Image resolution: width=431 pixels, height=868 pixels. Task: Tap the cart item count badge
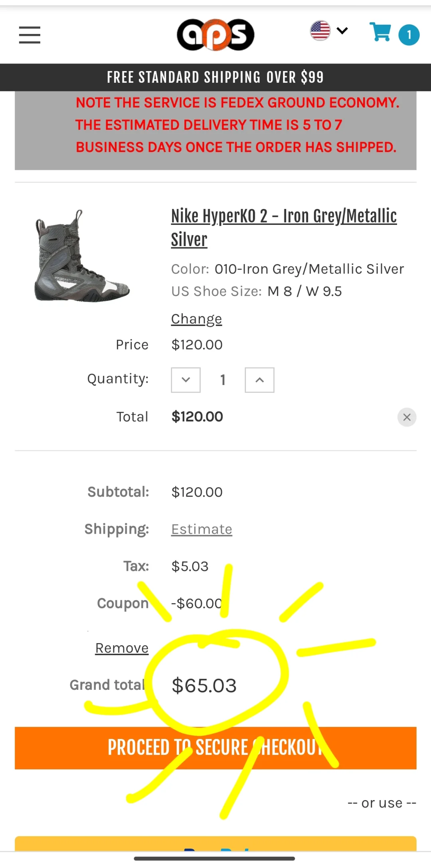point(409,35)
